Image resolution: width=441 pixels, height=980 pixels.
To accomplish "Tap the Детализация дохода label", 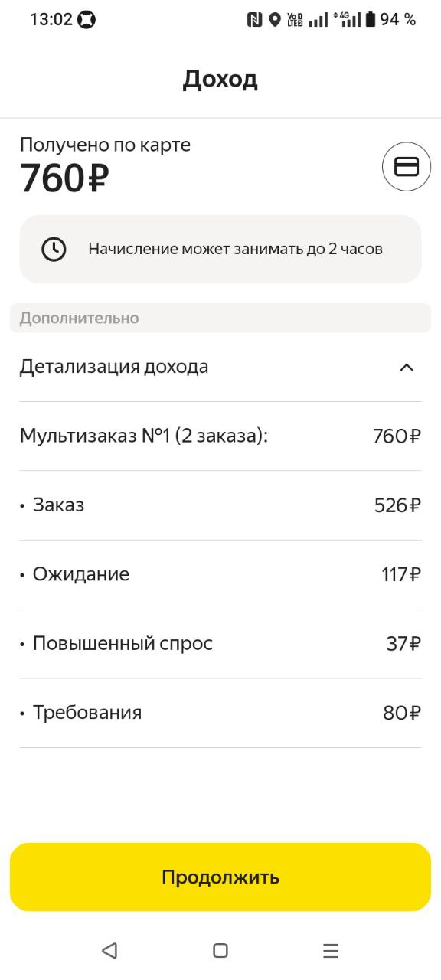I will pos(114,367).
